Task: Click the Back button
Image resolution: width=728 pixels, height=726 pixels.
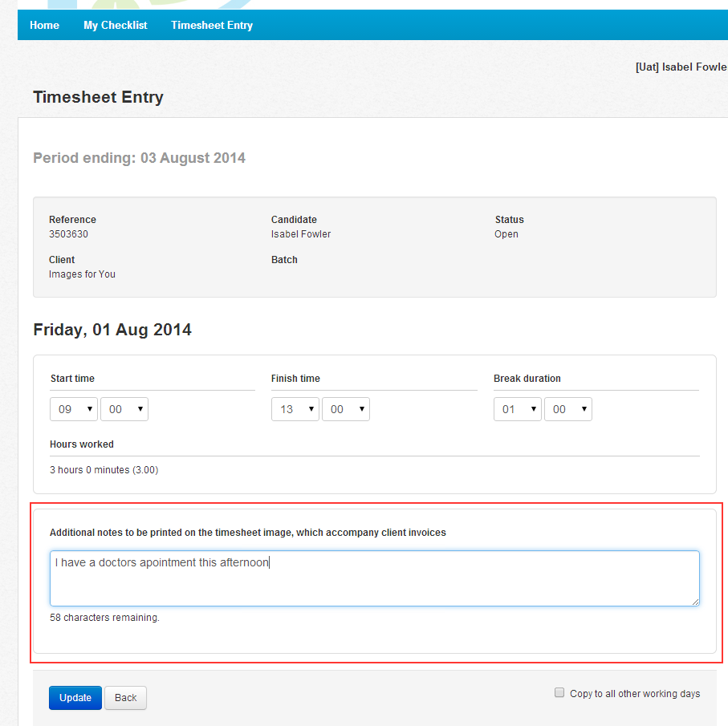Action: (x=125, y=698)
